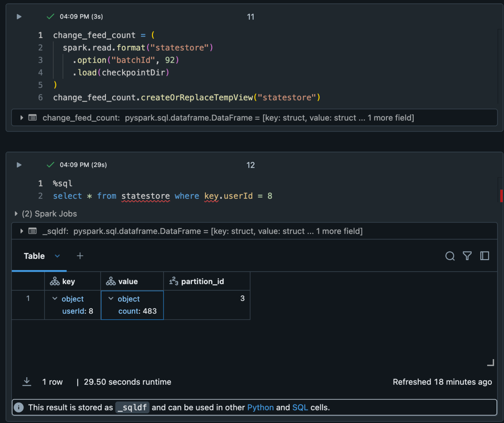The image size is (504, 423).
Task: Open the filter icon for table results
Action: [467, 256]
